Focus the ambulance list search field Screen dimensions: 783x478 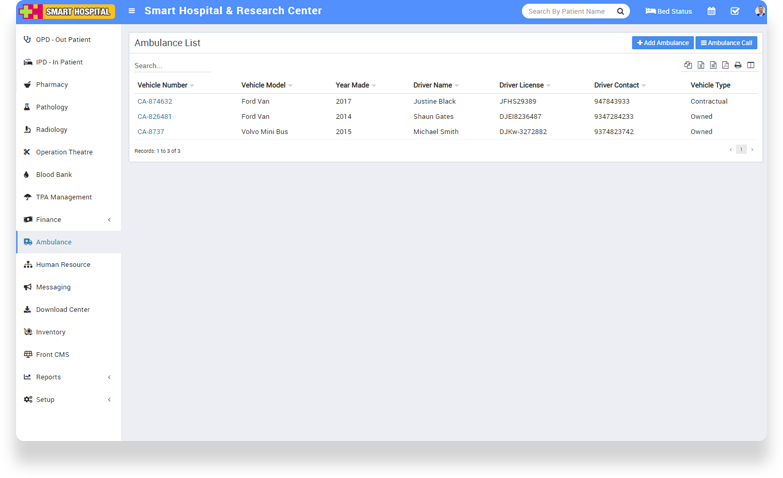[172, 66]
